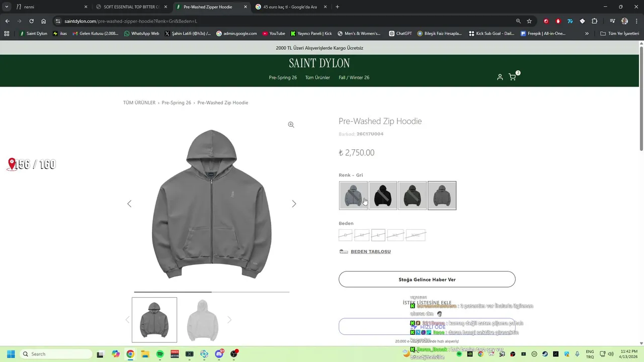Image resolution: width=644 pixels, height=362 pixels.
Task: Select size L option
Action: coord(378,235)
